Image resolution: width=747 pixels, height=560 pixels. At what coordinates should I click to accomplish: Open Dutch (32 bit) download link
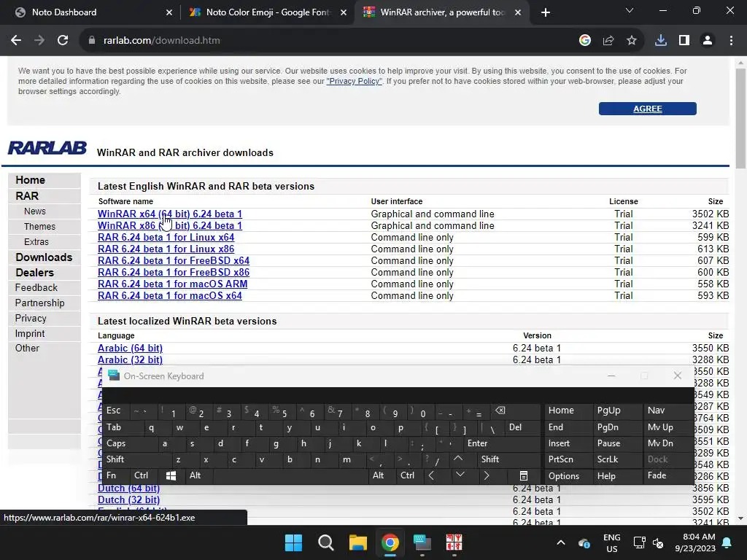(128, 500)
